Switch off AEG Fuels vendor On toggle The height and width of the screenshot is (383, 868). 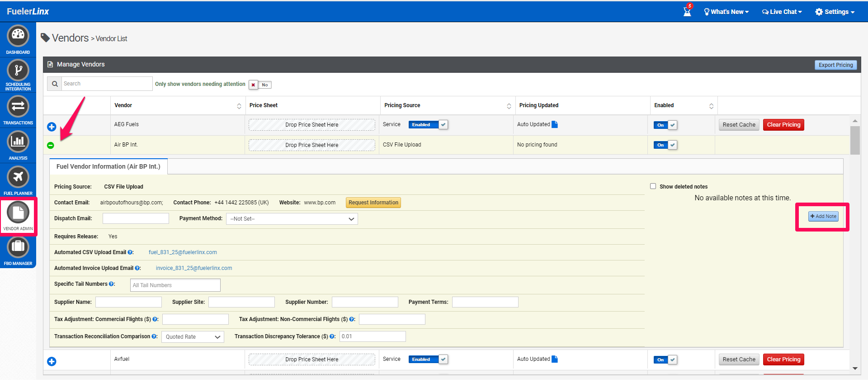(x=665, y=125)
